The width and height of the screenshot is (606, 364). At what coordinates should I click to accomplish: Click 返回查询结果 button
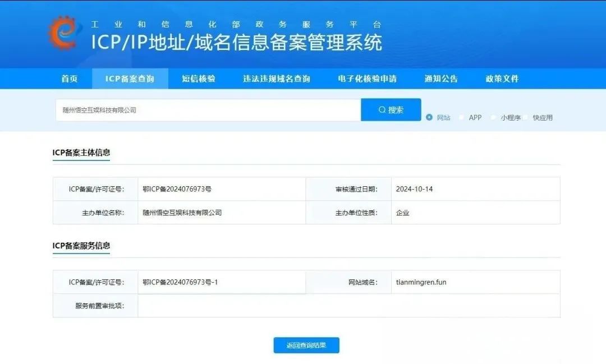coord(306,345)
